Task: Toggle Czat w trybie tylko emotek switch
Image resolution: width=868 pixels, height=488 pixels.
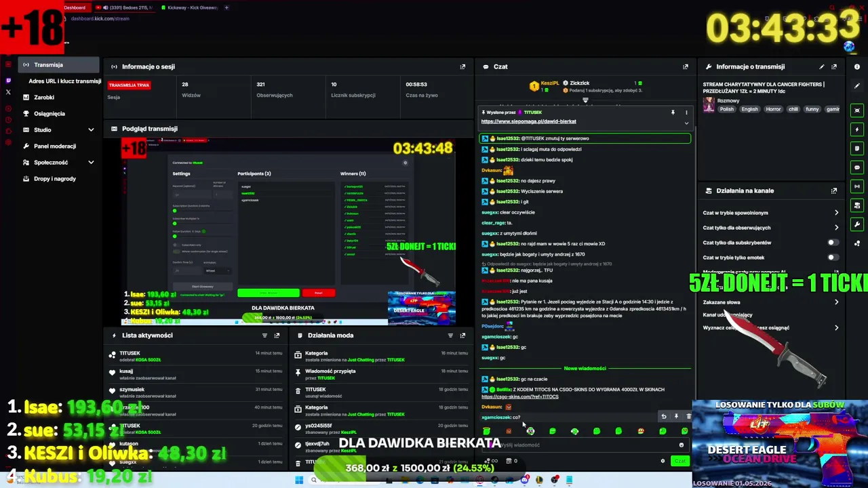Action: (833, 258)
